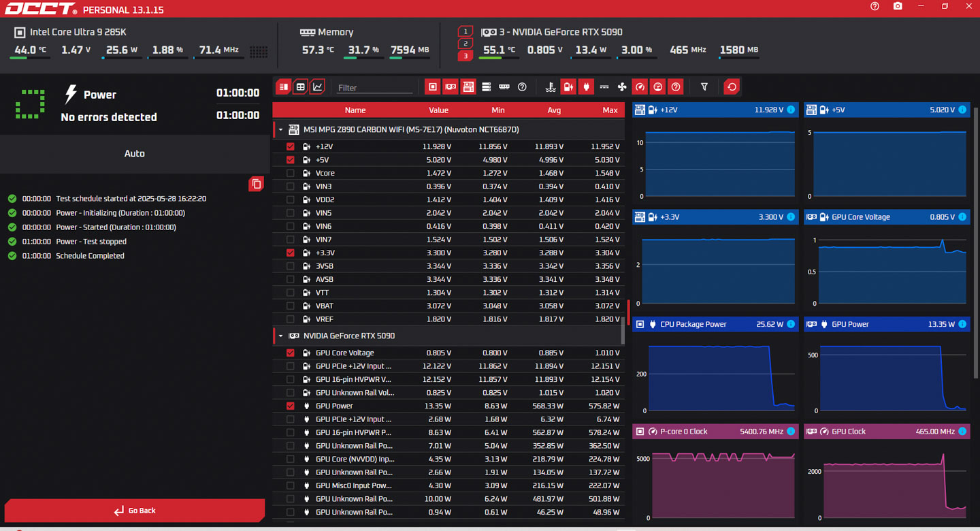Toggle the motherboard hardware filter icon

point(468,87)
